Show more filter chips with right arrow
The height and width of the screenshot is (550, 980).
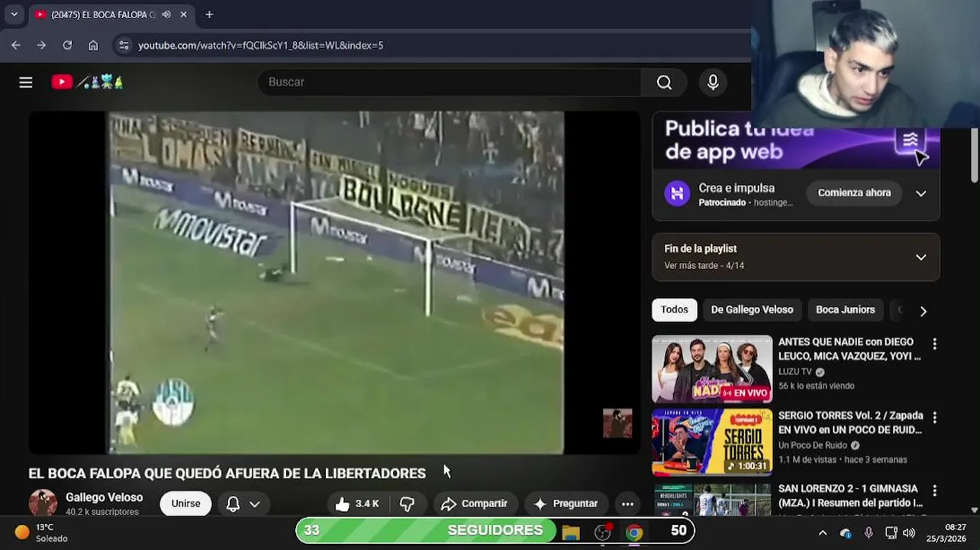tap(924, 311)
